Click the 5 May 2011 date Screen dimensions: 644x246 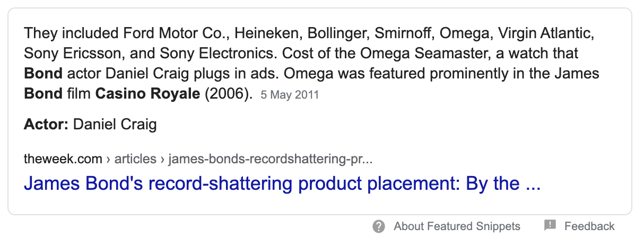point(289,95)
